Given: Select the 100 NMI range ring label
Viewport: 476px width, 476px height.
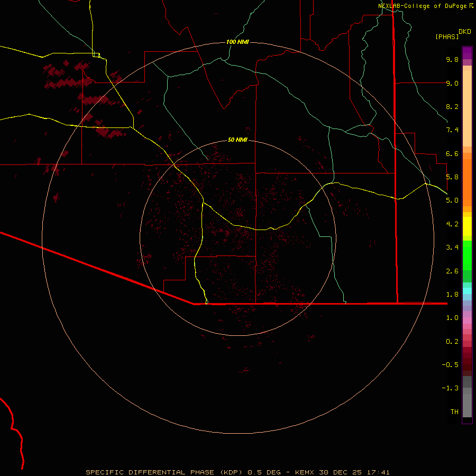Looking at the screenshot, I should (237, 42).
